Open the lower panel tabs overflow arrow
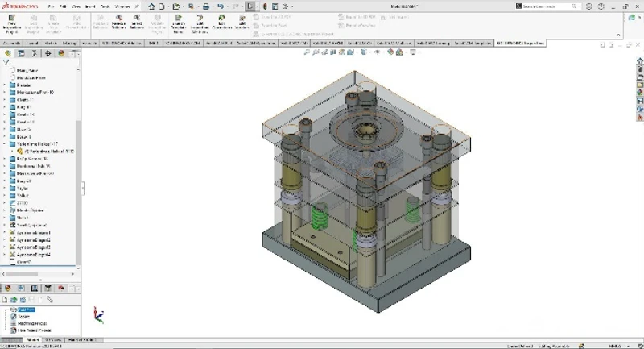This screenshot has height=349, width=644. click(78, 289)
